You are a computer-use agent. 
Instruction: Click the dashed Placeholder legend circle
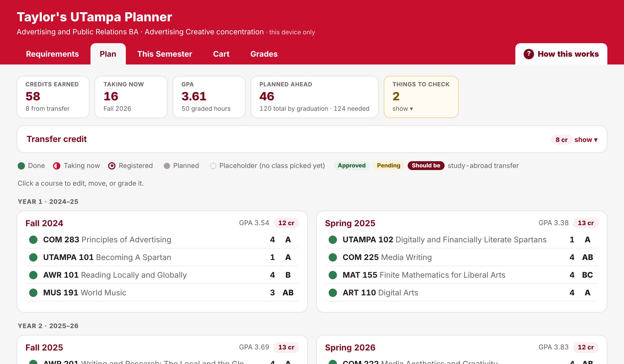[213, 166]
